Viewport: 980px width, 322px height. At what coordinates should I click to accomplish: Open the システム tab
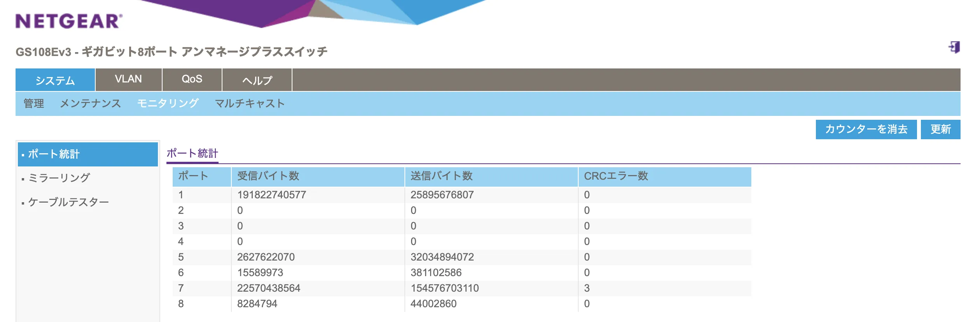click(55, 80)
